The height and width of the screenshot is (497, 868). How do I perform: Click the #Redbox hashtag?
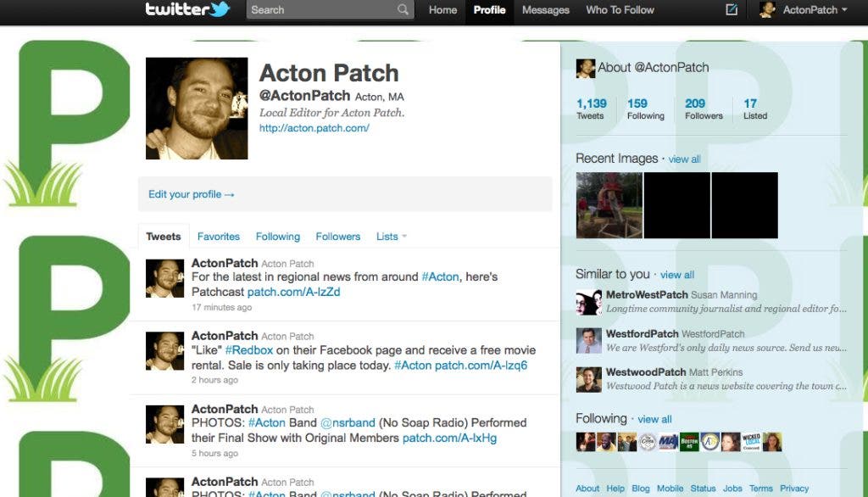click(249, 350)
